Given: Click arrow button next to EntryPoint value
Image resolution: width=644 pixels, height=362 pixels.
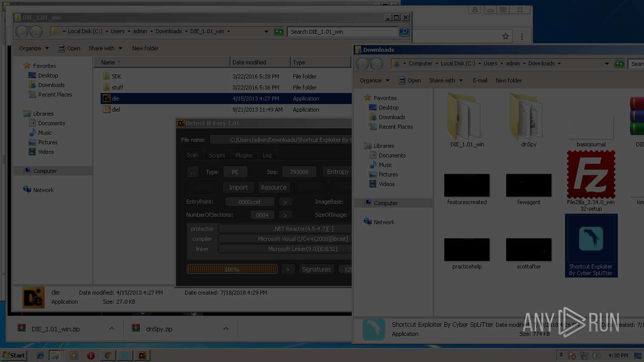Looking at the screenshot, I should (285, 202).
